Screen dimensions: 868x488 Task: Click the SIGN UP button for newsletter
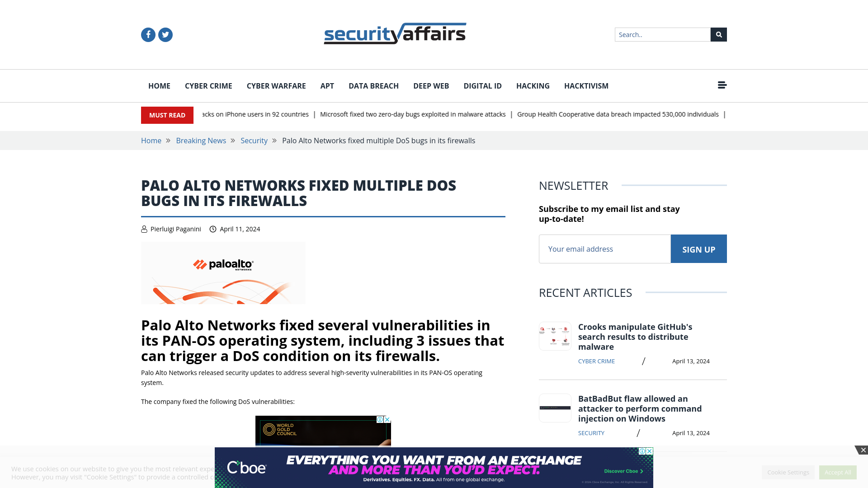[698, 249]
